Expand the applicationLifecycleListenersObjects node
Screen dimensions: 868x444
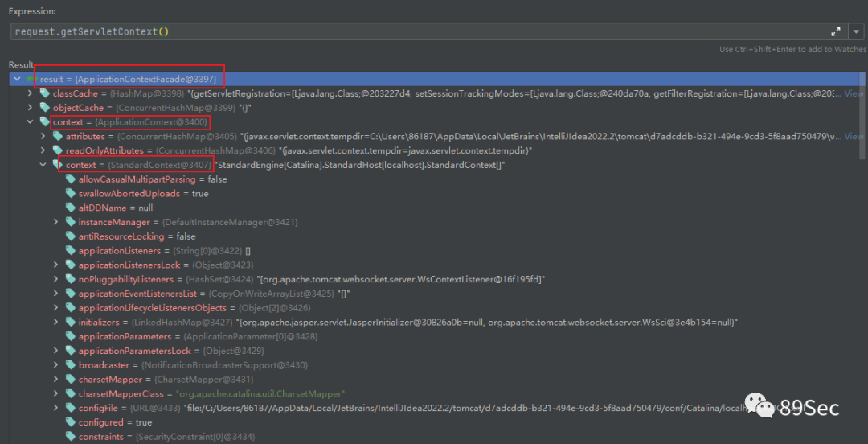[56, 307]
